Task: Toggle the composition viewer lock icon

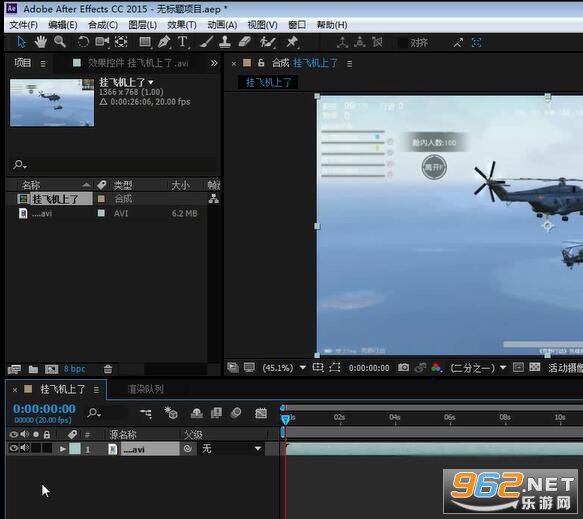Action: 261,63
